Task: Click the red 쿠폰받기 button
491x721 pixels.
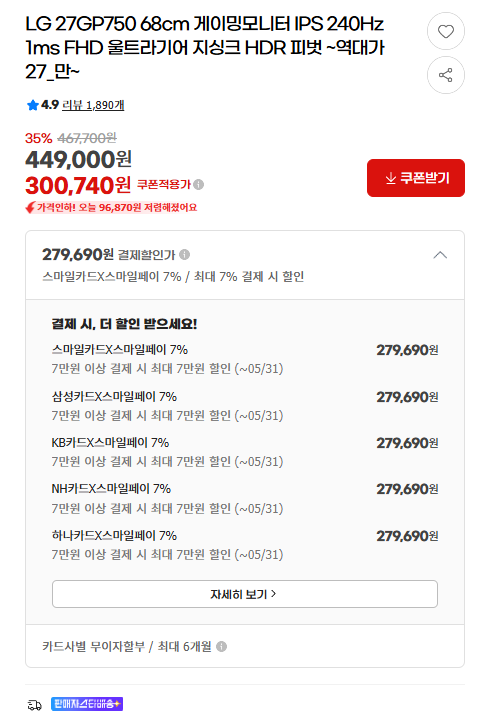Action: pos(416,178)
